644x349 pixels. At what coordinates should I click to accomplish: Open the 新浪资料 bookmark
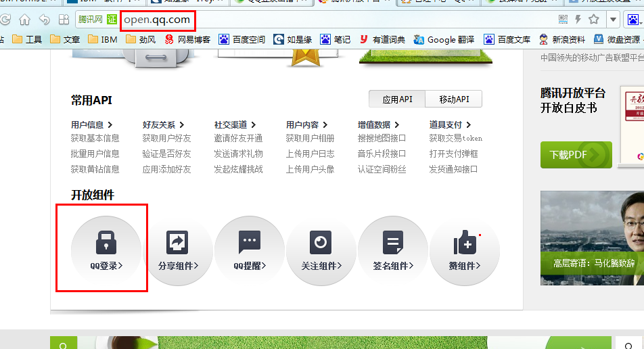562,39
